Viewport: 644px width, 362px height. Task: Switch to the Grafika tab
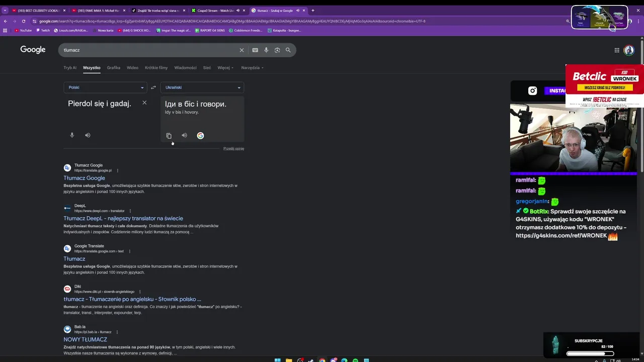click(113, 68)
